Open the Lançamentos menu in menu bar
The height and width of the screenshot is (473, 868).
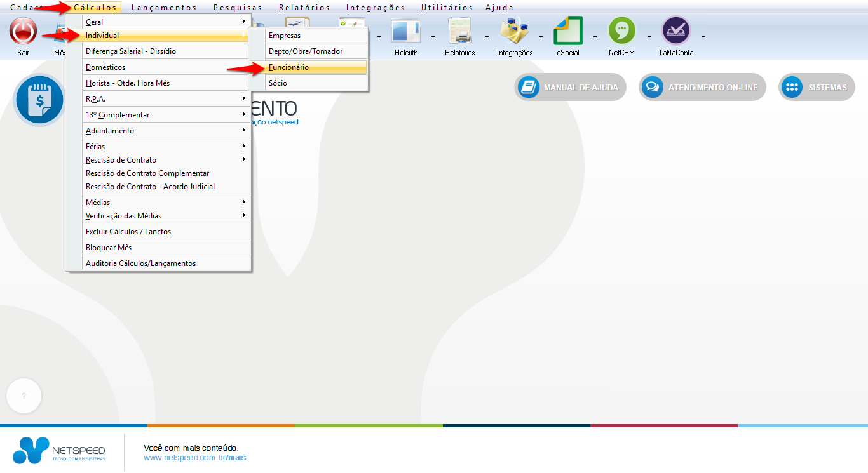coord(163,8)
